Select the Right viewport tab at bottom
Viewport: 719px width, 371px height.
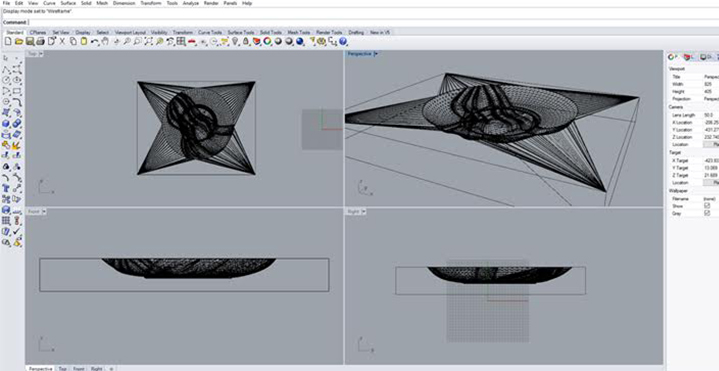click(x=96, y=368)
